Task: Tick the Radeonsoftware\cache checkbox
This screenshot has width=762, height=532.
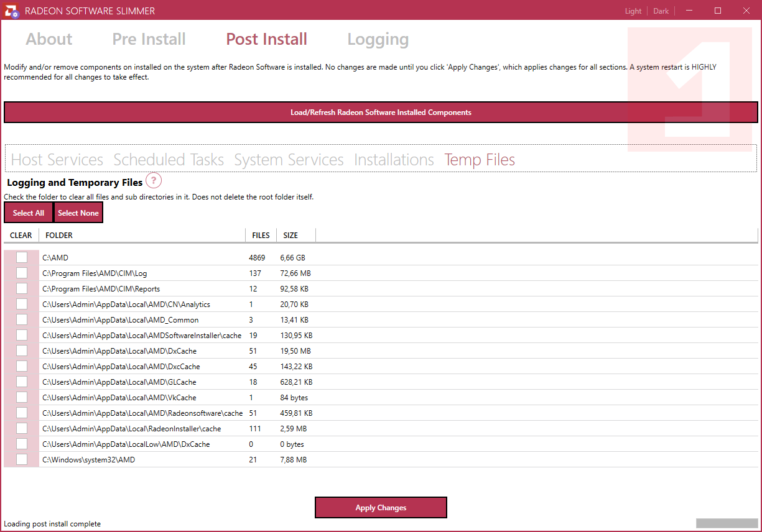Action: pyautogui.click(x=22, y=413)
